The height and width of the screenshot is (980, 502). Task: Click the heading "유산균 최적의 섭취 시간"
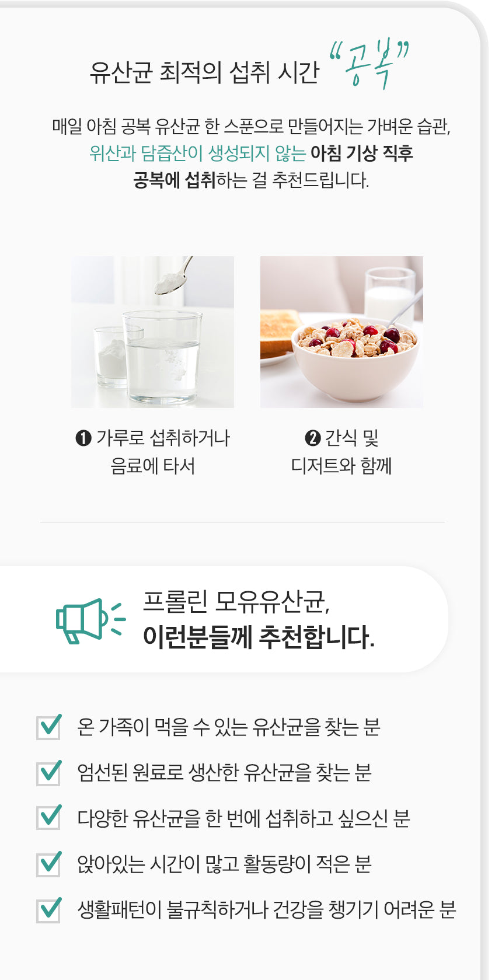coord(204,72)
